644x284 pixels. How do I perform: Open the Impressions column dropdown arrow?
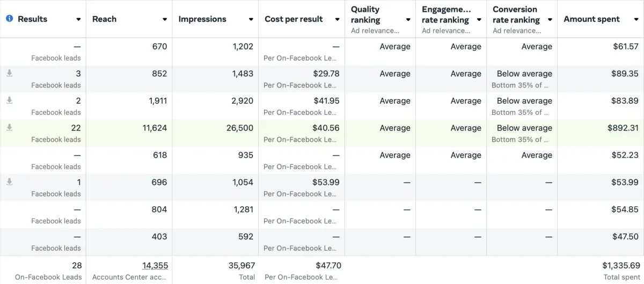pos(251,19)
